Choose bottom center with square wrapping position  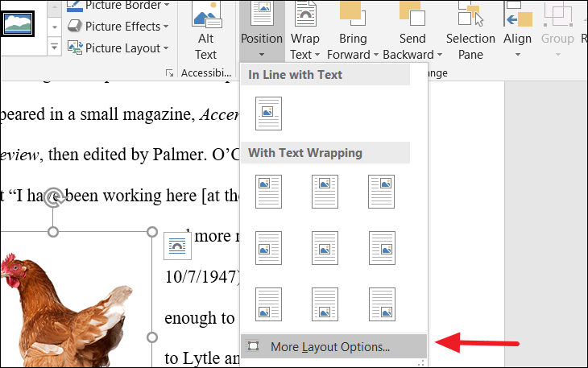[x=325, y=304]
